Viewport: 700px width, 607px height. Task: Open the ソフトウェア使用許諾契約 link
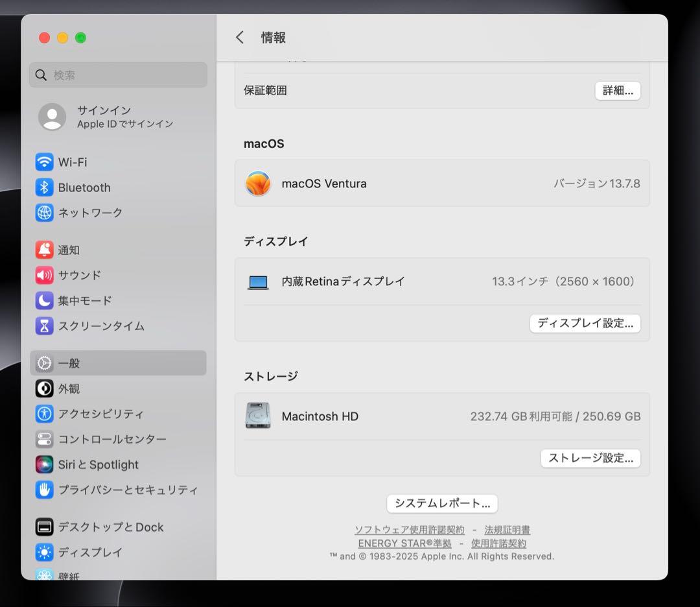pyautogui.click(x=410, y=529)
